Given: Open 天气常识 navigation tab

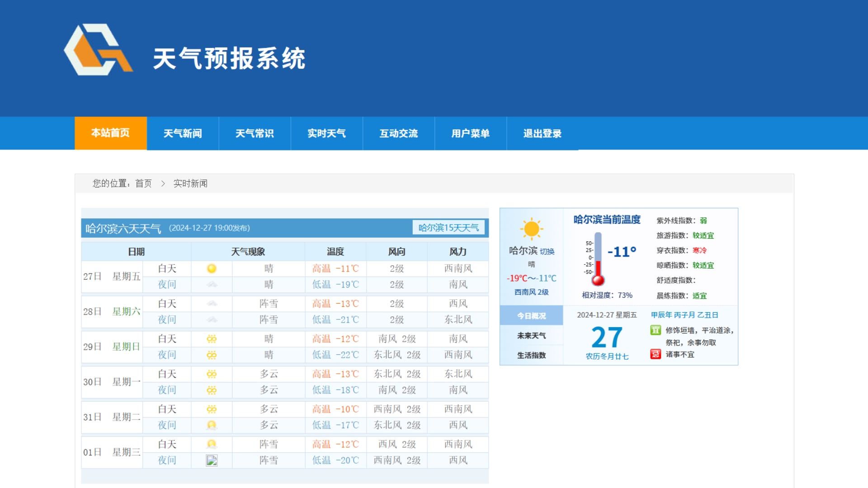Looking at the screenshot, I should point(255,133).
